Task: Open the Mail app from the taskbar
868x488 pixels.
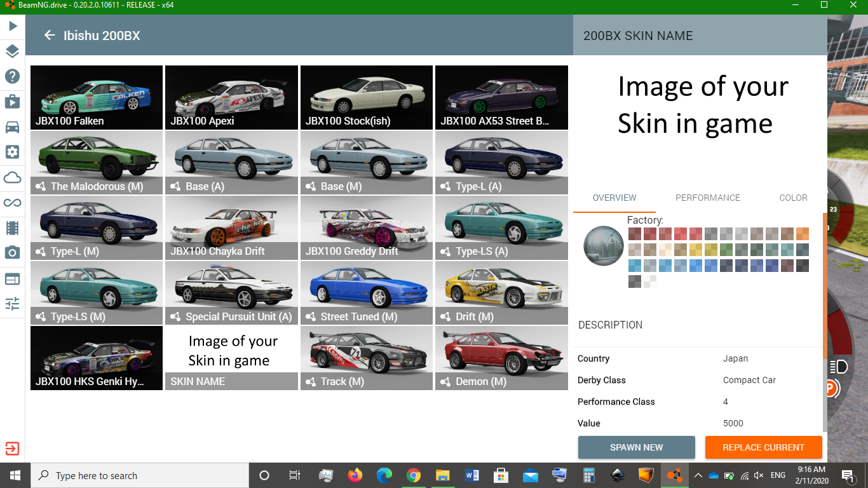Action: point(530,475)
